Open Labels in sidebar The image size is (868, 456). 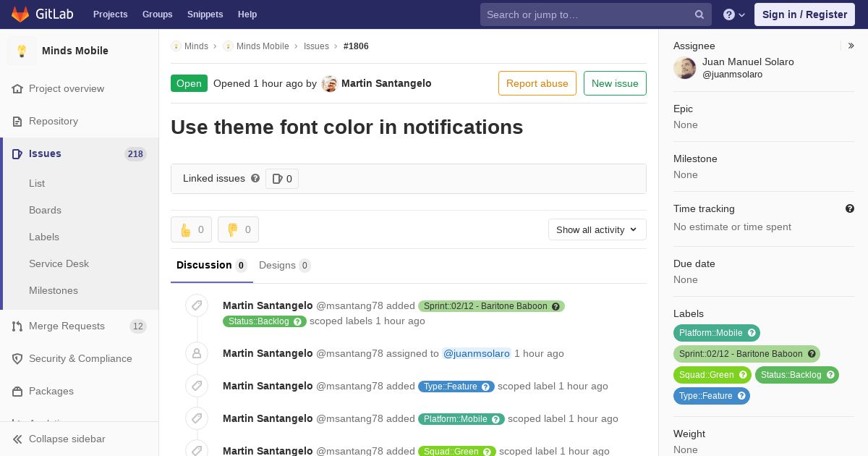pos(44,237)
